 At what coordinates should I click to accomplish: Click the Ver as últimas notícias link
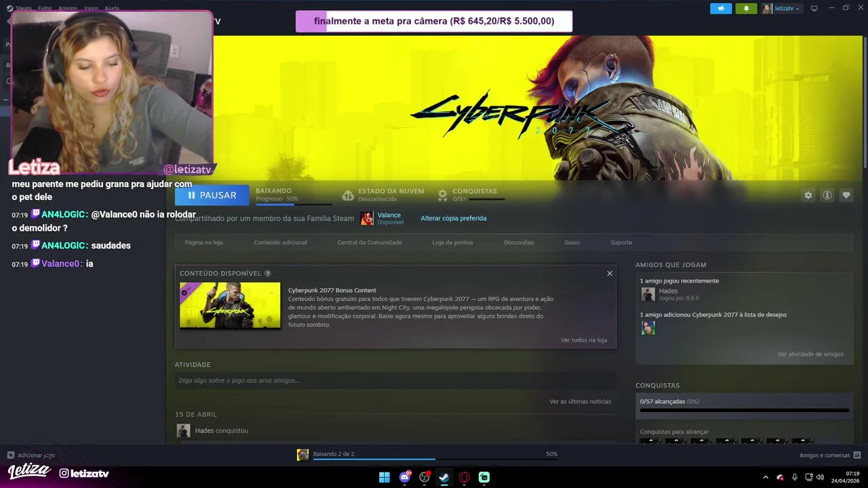(580, 401)
